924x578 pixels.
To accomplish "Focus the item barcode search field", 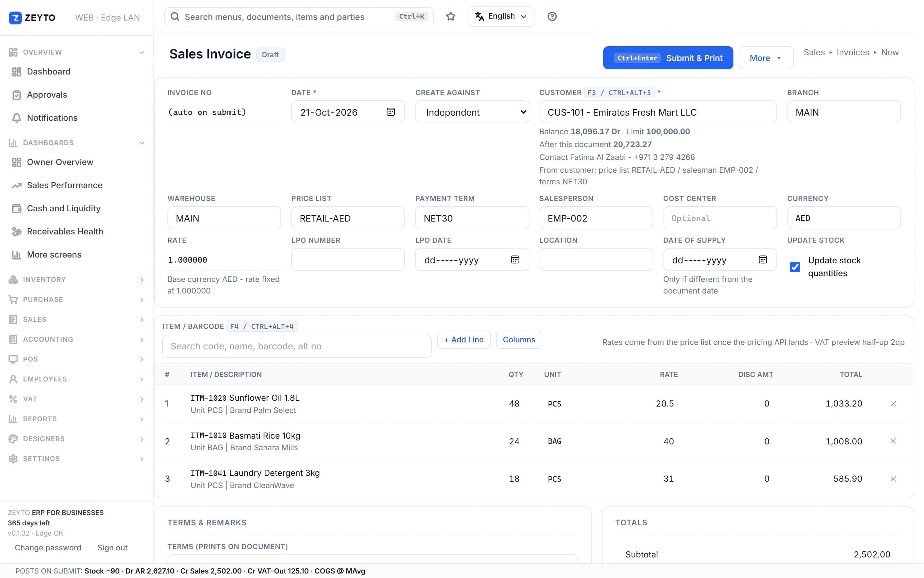I will click(297, 346).
